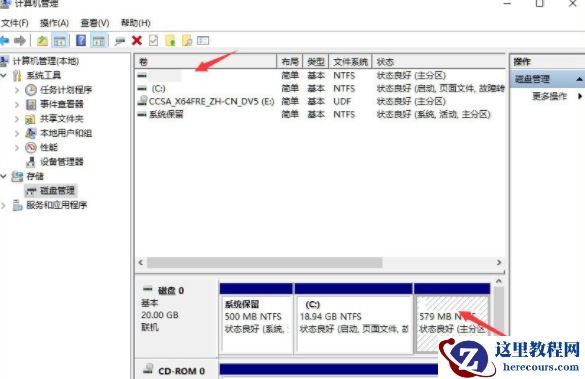
Task: Select the (C:) volume row
Action: tap(320, 88)
